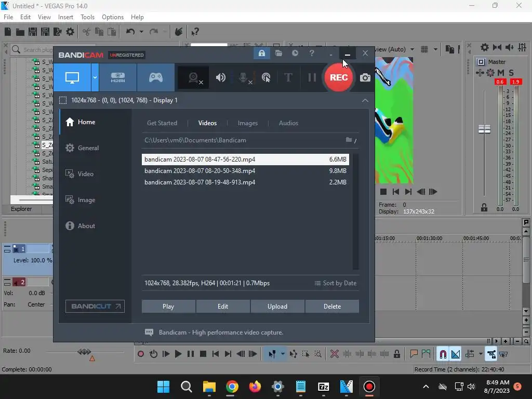The height and width of the screenshot is (399, 532).
Task: Switch to HDMI device recording mode
Action: [x=118, y=78]
